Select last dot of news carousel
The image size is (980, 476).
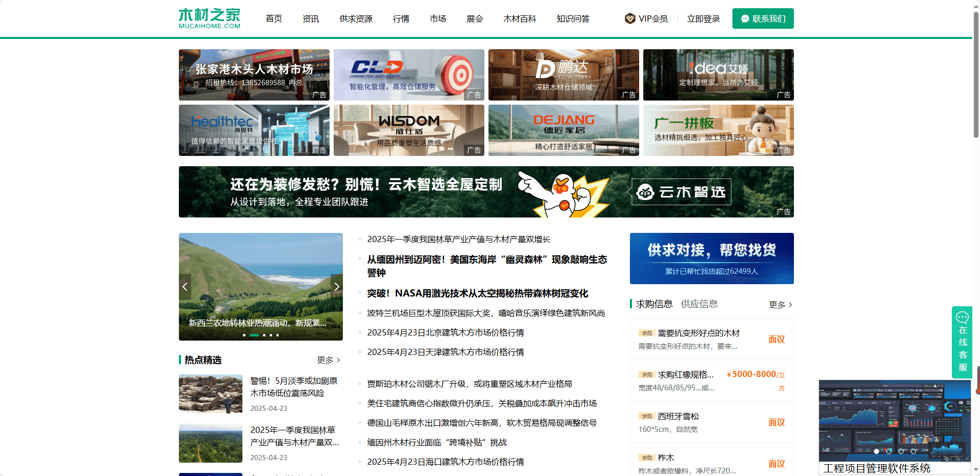point(278,335)
